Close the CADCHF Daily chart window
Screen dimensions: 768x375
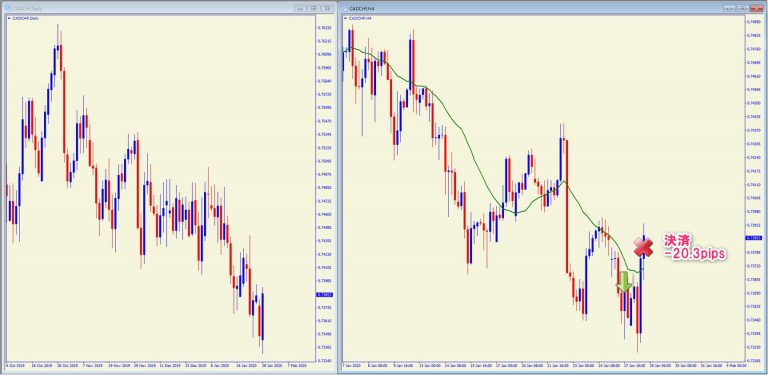(x=327, y=8)
